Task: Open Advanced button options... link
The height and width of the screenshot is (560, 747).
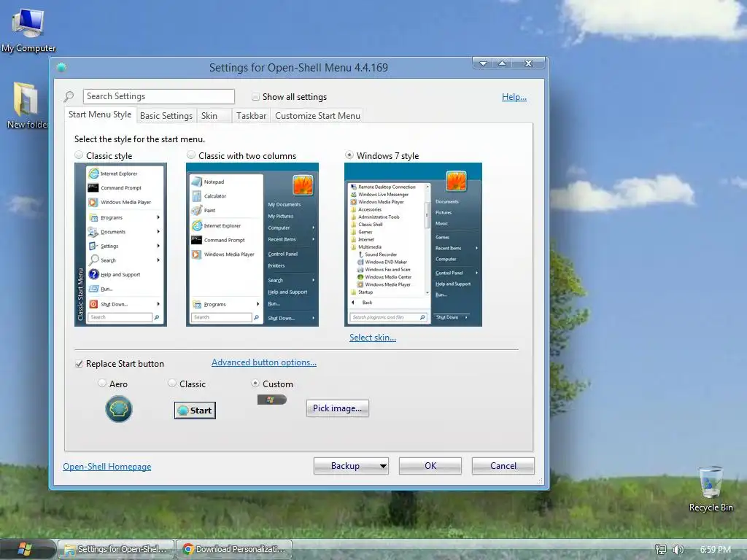Action: (264, 362)
